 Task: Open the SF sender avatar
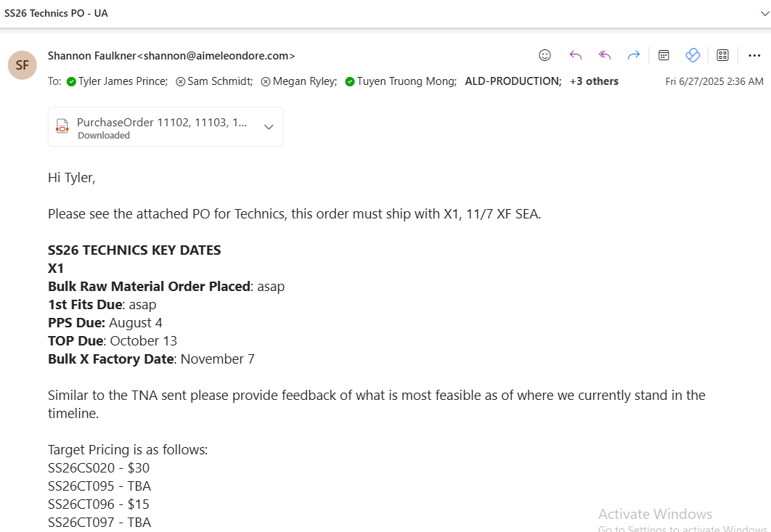tap(23, 65)
